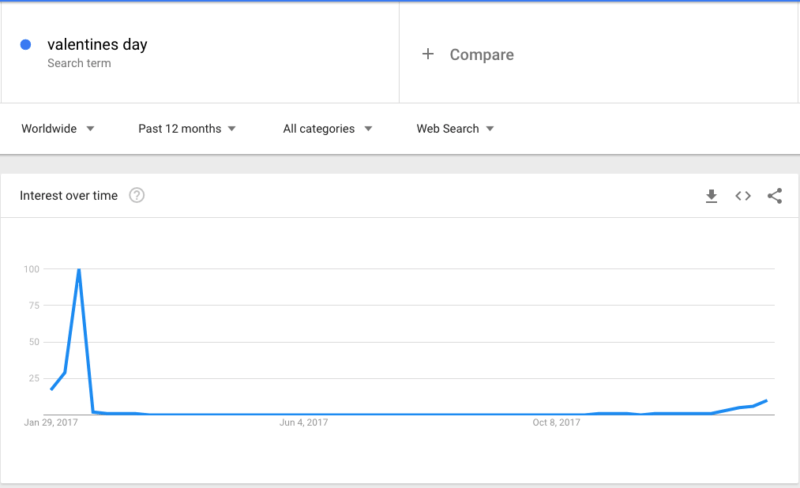Expand the Worldwide region dropdown
The height and width of the screenshot is (488, 800).
coord(58,129)
